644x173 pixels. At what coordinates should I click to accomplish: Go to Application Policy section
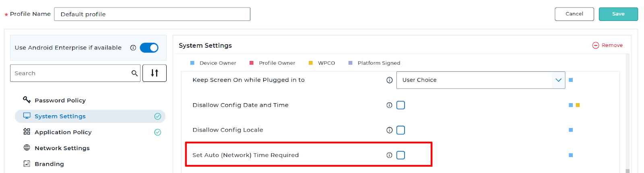63,132
